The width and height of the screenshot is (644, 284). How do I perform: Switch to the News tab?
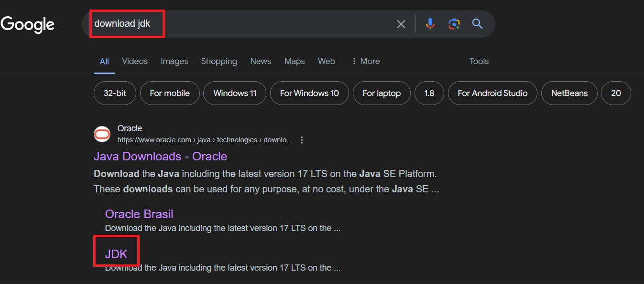pyautogui.click(x=260, y=61)
